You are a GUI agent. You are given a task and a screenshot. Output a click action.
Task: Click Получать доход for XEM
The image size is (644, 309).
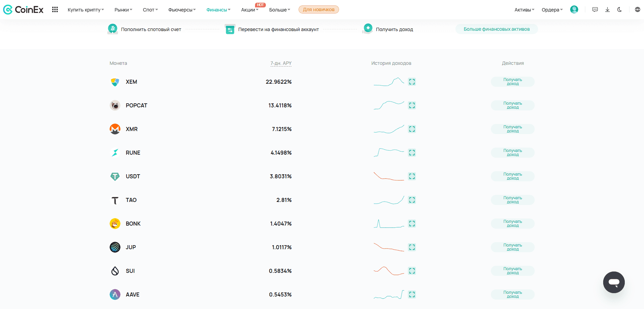click(513, 82)
